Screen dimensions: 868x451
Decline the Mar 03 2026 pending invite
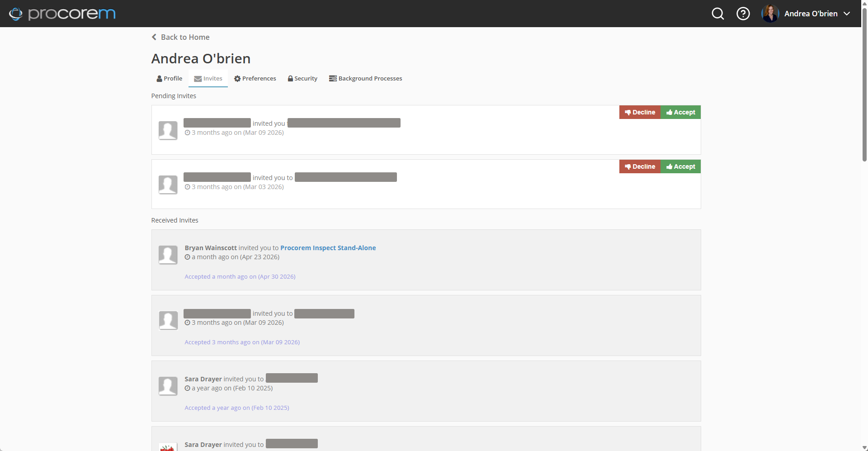coord(640,166)
